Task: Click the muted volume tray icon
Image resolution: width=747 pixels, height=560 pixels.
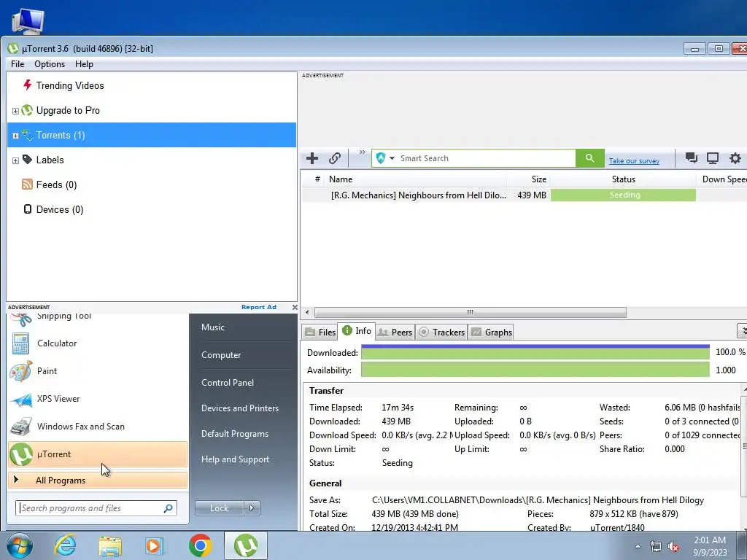Action: (x=673, y=547)
